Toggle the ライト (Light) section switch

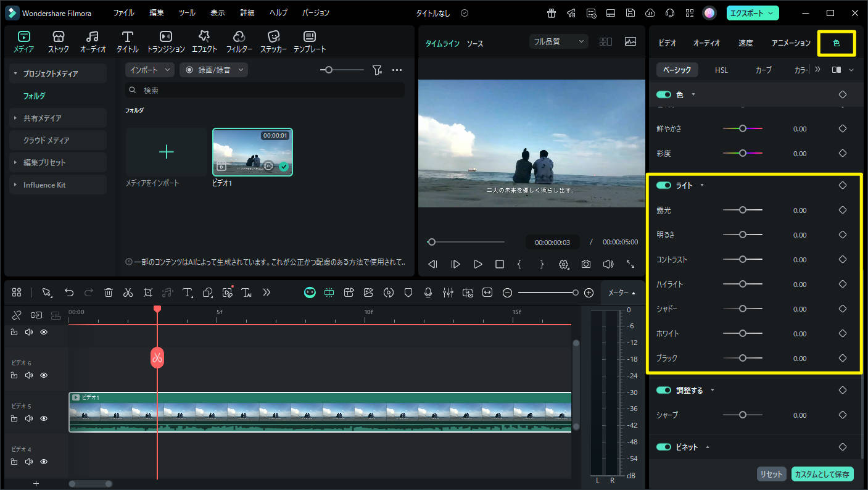(664, 185)
